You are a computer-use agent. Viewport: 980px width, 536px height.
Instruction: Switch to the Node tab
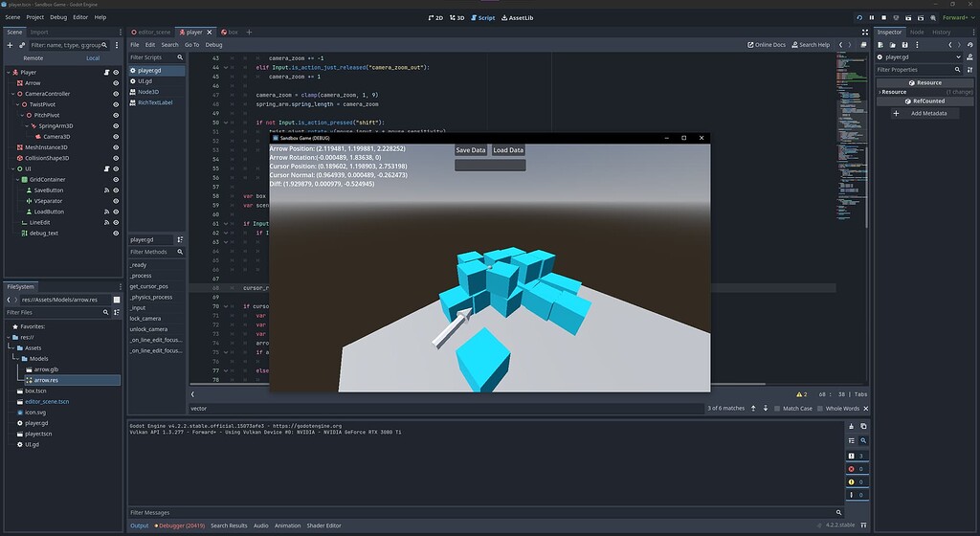917,32
